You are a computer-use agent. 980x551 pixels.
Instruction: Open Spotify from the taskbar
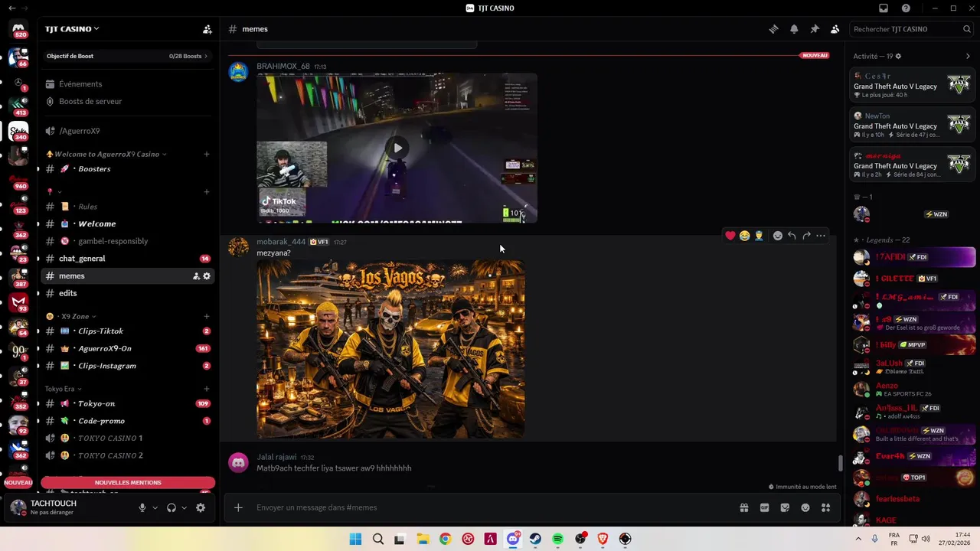[x=558, y=539]
